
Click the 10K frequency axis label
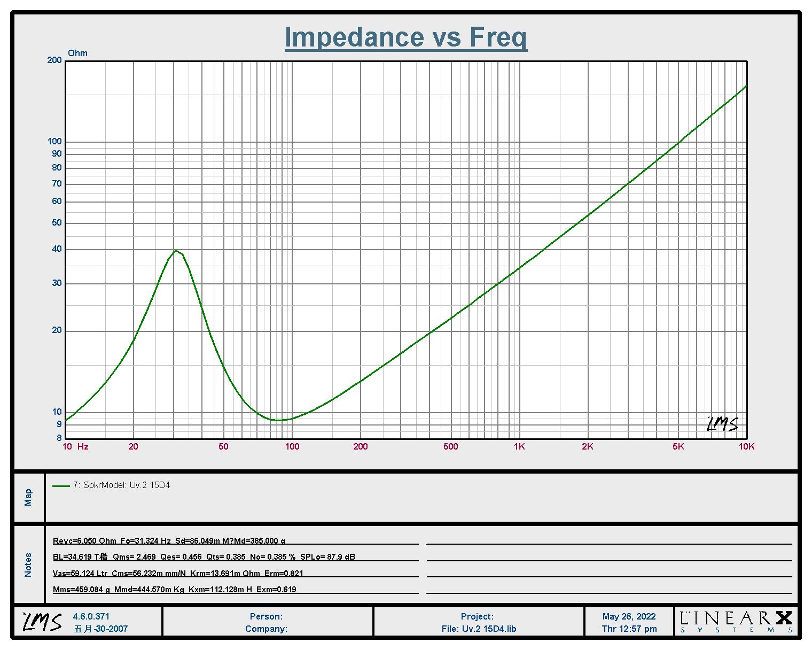(746, 446)
